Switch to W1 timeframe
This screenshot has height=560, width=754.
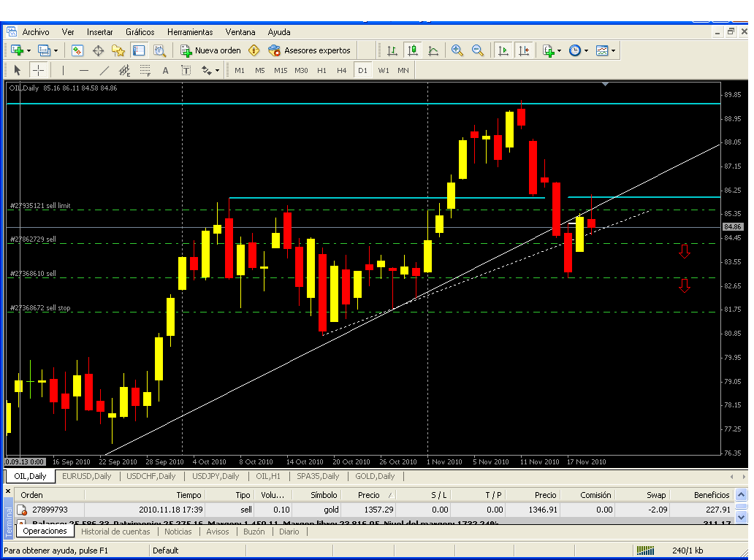coord(384,71)
